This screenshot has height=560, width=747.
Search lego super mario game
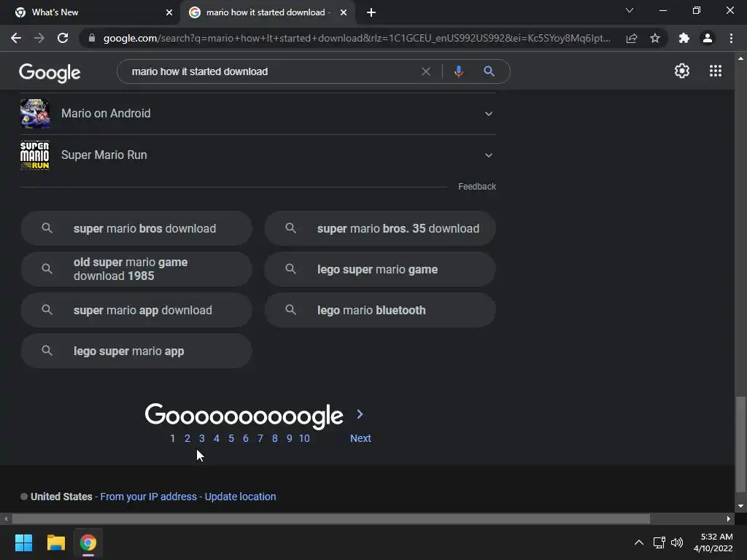(380, 269)
